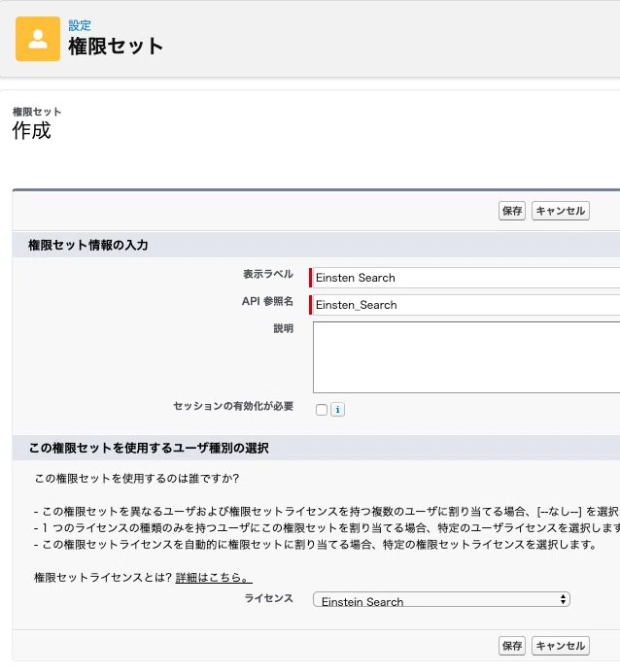Click into the 説明 text area
620x672 pixels.
pyautogui.click(x=466, y=357)
